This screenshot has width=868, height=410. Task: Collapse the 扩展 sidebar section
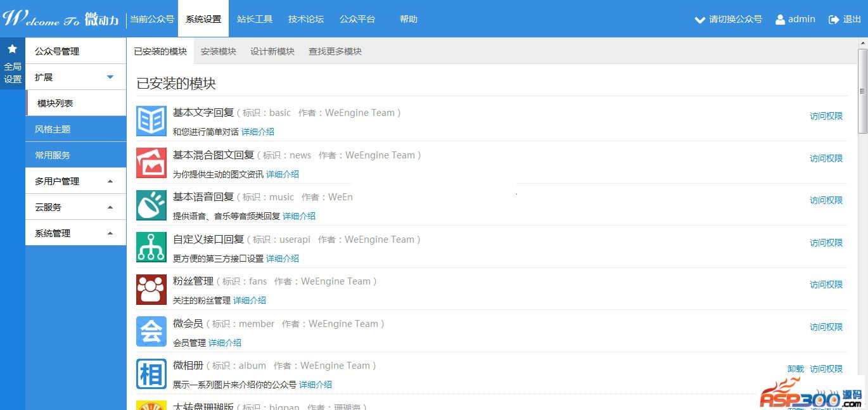coord(110,77)
